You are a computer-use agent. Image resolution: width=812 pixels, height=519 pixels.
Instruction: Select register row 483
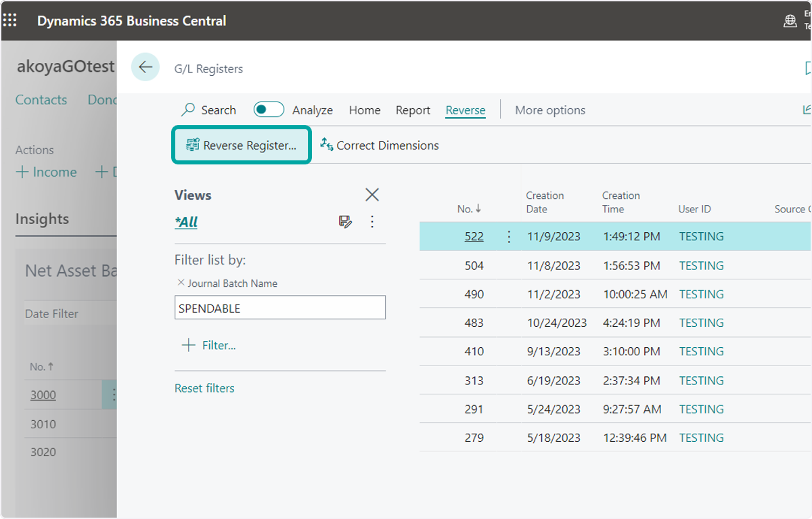615,323
